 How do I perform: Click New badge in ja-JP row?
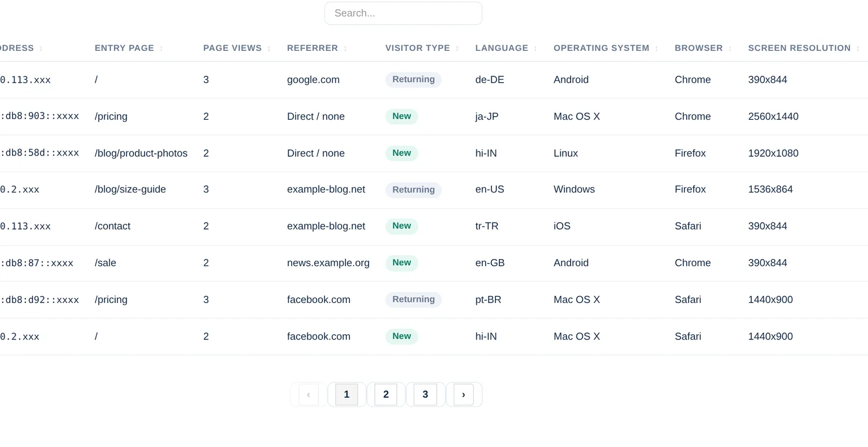coord(402,116)
